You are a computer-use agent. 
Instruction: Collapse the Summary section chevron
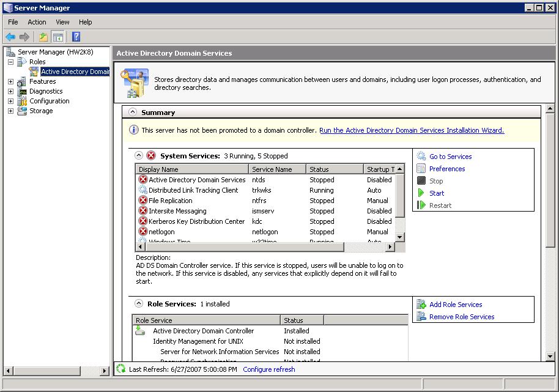click(x=133, y=112)
